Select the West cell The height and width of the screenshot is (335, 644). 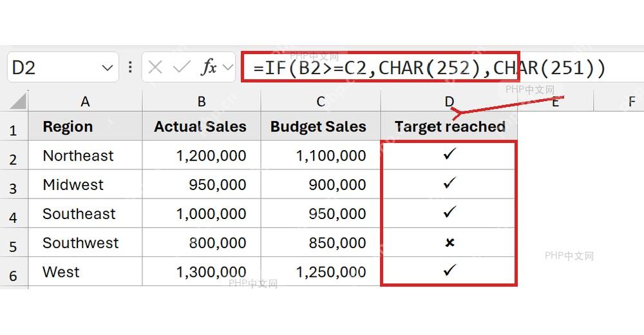[85, 272]
